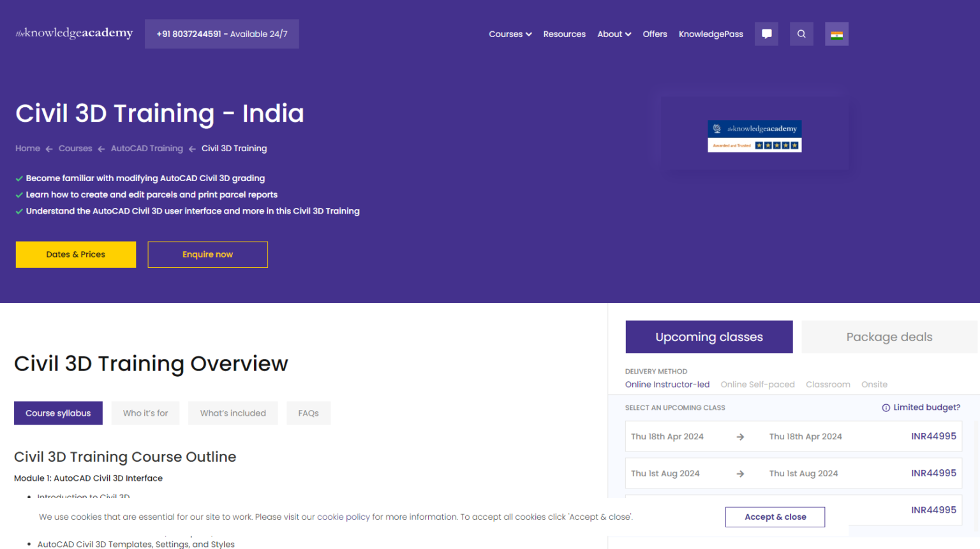Click the Dates & Prices button
980x549 pixels.
coord(76,254)
